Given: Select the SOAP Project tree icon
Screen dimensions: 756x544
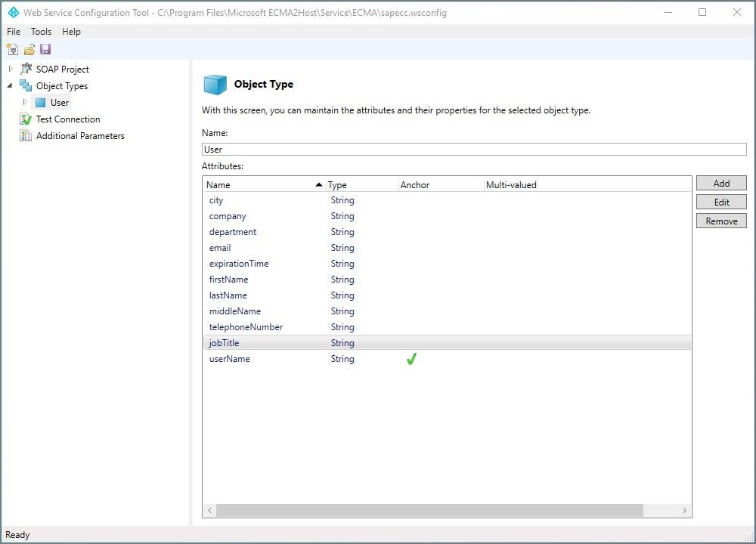Looking at the screenshot, I should [26, 70].
